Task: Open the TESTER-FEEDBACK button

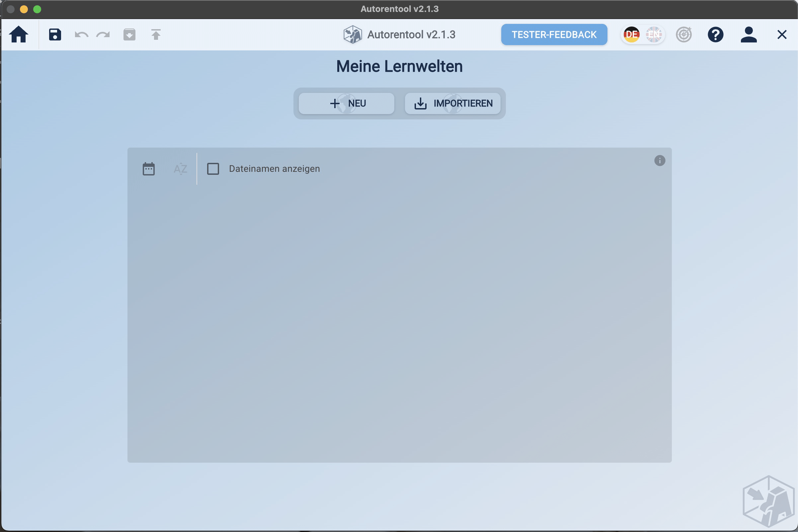Action: pyautogui.click(x=554, y=34)
